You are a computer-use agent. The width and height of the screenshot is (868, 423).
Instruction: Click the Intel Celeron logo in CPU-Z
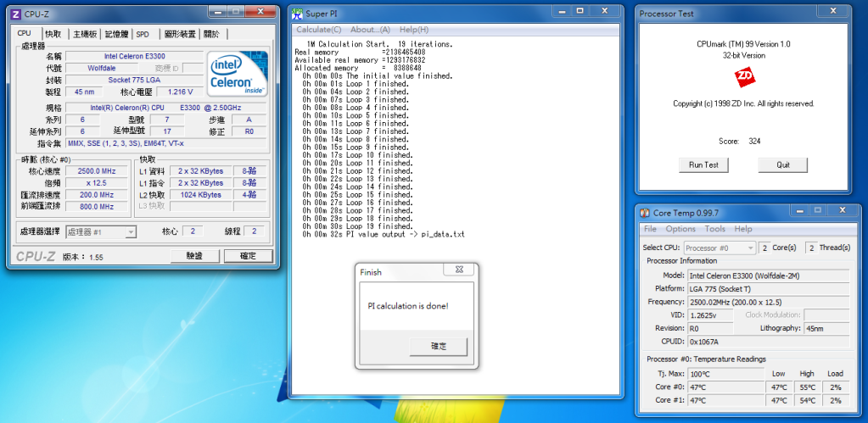238,74
